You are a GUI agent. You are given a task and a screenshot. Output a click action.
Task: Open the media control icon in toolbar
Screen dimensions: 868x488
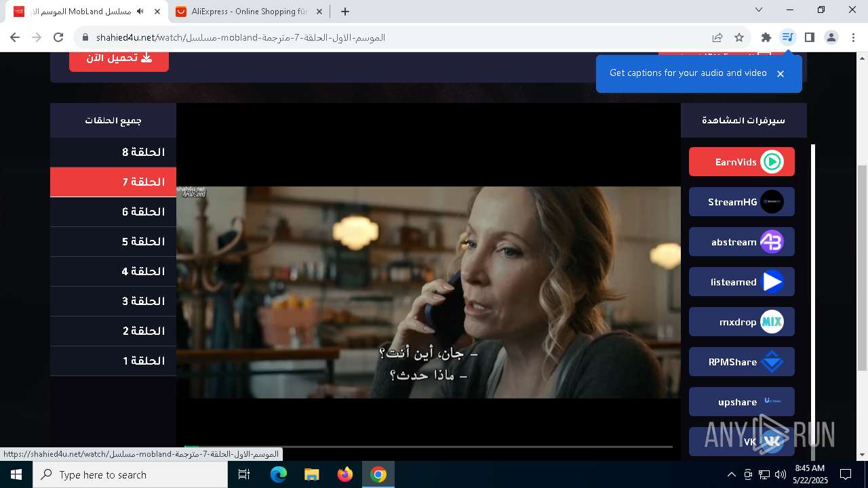point(787,37)
